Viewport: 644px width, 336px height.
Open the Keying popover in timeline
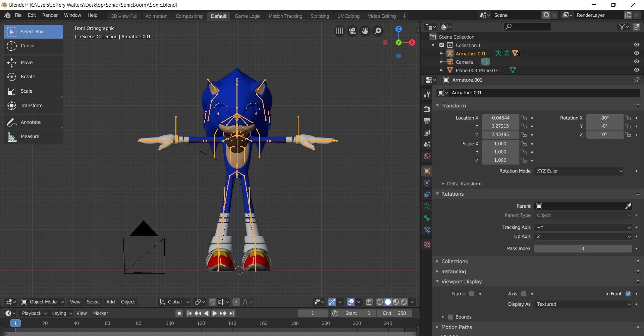coord(61,313)
